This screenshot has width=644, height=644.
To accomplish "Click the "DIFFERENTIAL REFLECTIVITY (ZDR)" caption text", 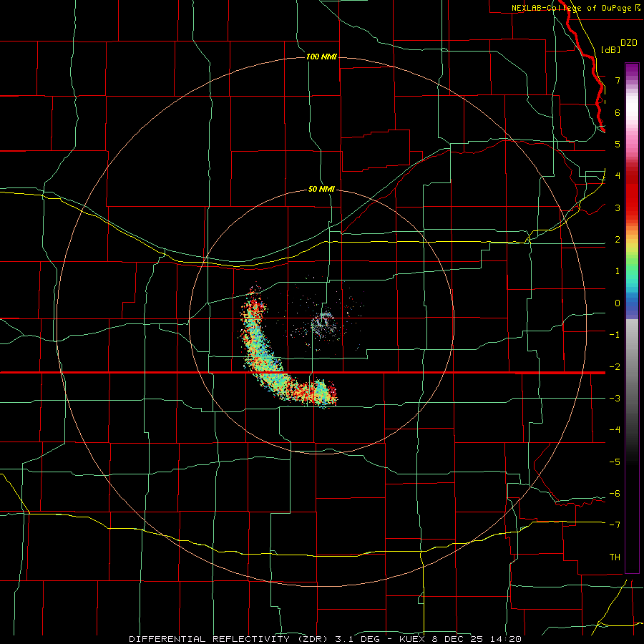I will [x=230, y=639].
